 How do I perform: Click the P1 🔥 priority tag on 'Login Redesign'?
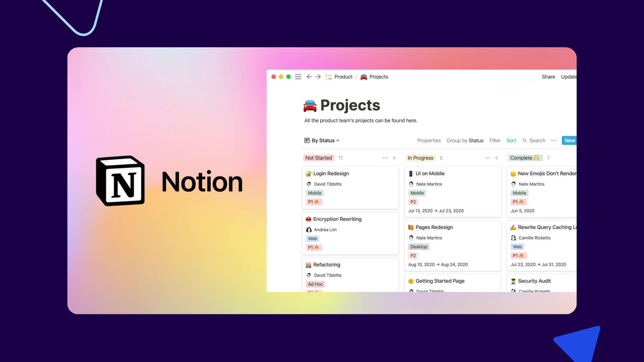click(x=314, y=201)
